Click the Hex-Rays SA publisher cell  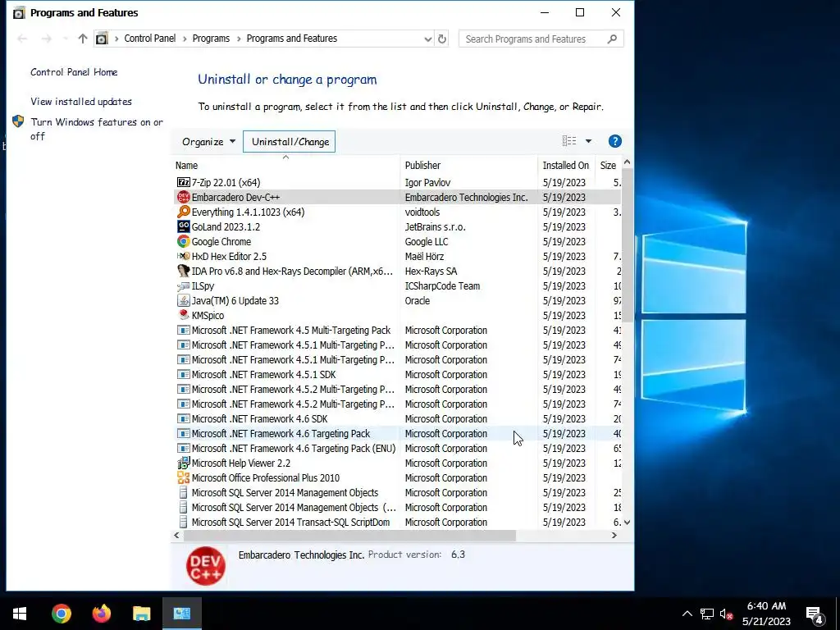coord(431,271)
